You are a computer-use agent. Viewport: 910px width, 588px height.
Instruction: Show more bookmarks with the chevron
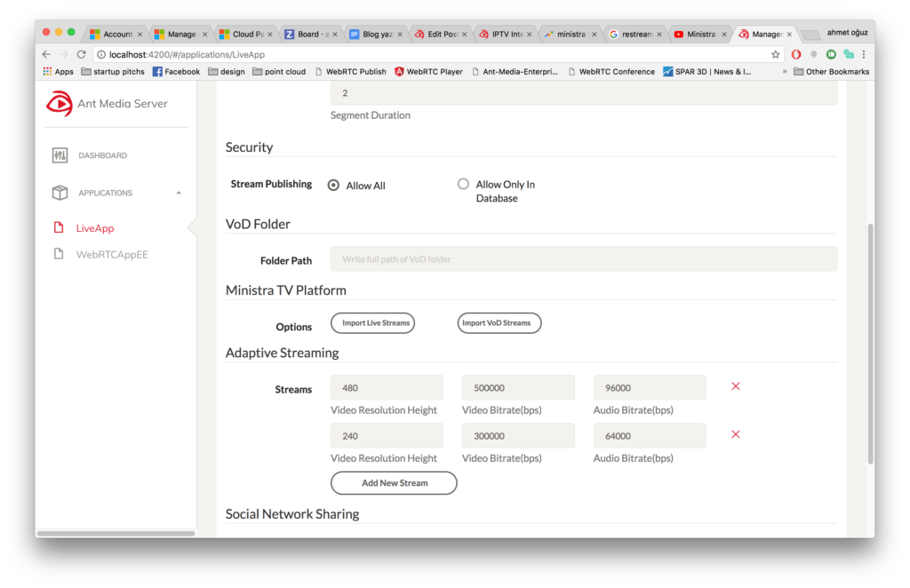click(x=785, y=71)
